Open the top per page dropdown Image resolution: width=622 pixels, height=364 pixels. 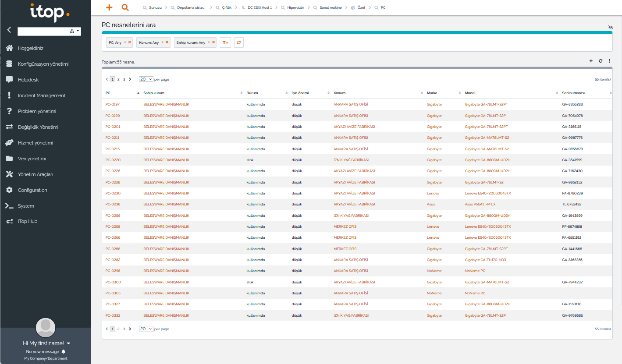[146, 79]
